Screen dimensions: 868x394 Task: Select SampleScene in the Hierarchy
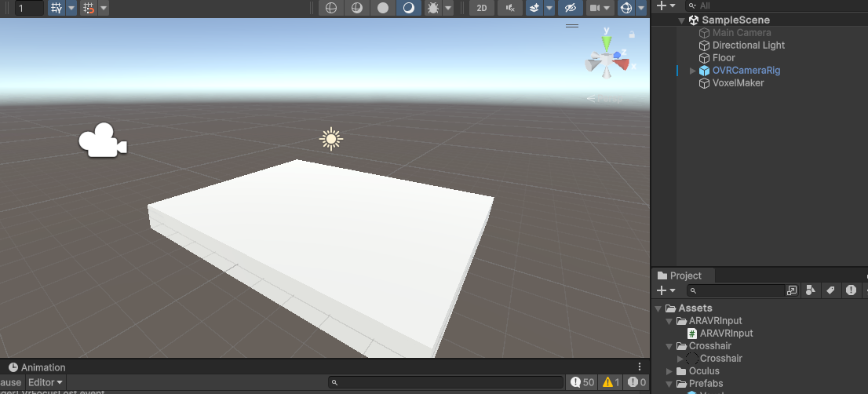(735, 20)
